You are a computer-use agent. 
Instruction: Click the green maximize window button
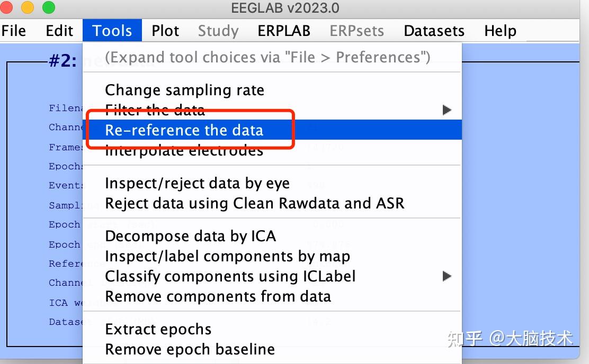click(48, 8)
